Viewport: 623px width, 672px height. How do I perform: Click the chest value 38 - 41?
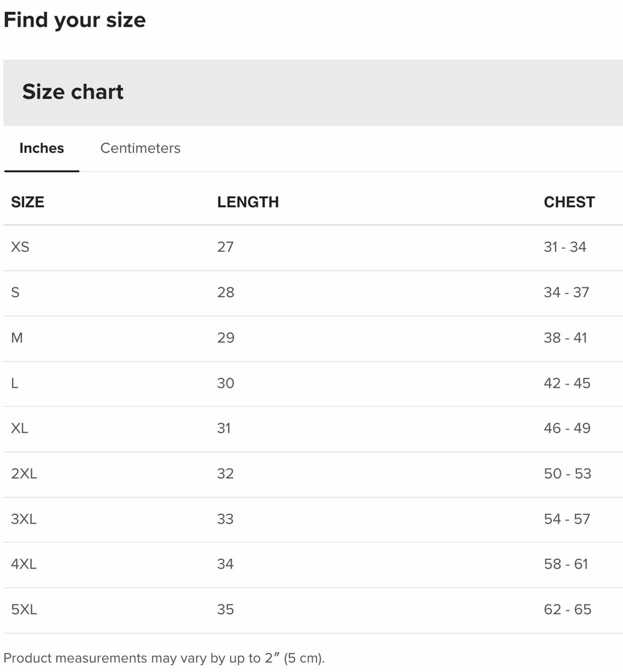[565, 338]
